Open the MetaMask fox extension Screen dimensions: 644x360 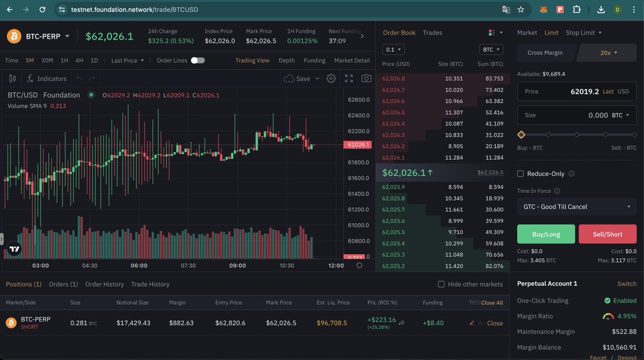coord(544,10)
